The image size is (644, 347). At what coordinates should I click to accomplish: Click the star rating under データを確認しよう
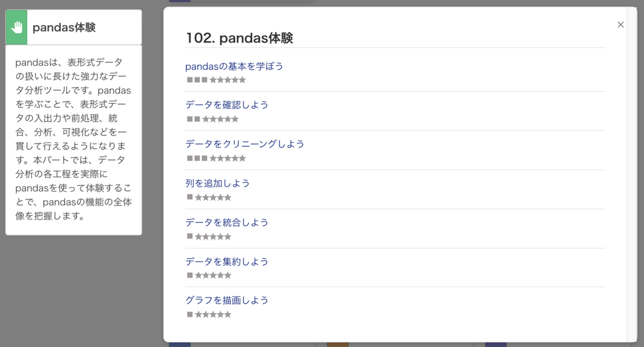[x=220, y=119]
